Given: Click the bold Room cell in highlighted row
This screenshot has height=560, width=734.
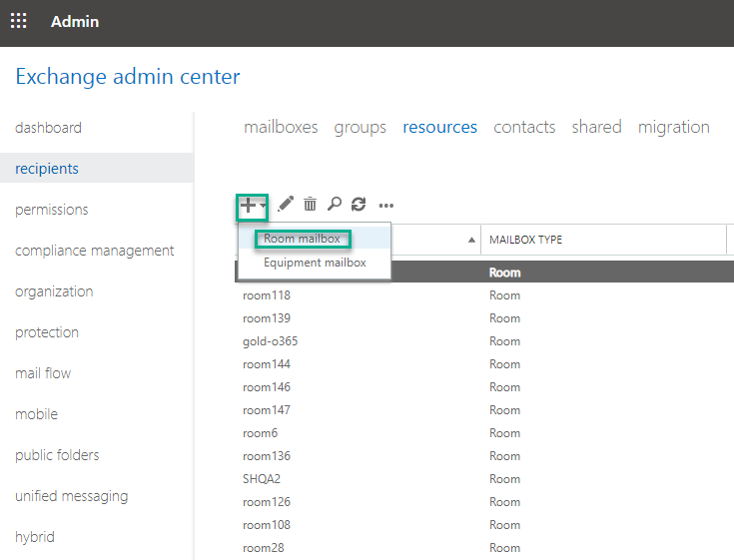Looking at the screenshot, I should 504,273.
